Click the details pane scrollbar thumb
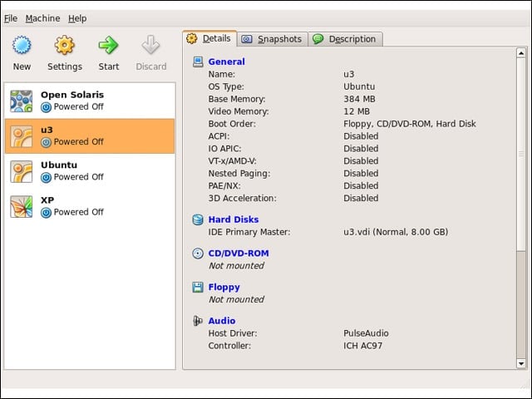Screen dimensions: 532x399 click(x=521, y=155)
